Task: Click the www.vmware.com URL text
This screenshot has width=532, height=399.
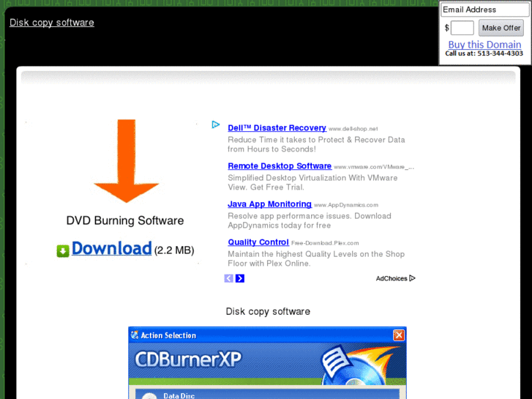Action: click(x=374, y=167)
